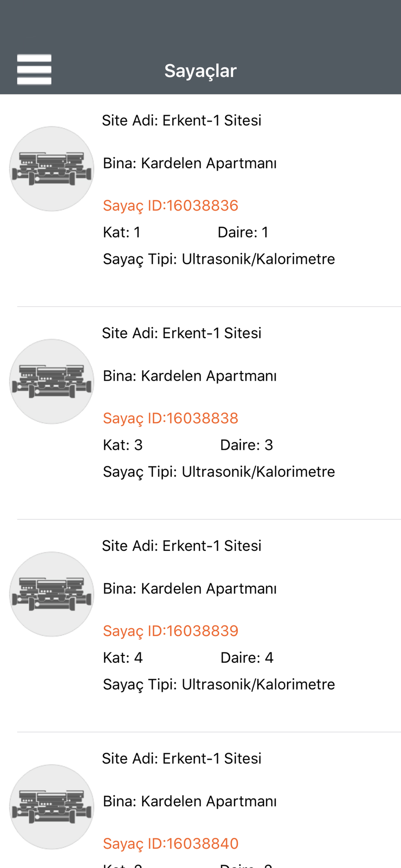Tap meter icon for Sayaç ID 16038840

[x=52, y=807]
